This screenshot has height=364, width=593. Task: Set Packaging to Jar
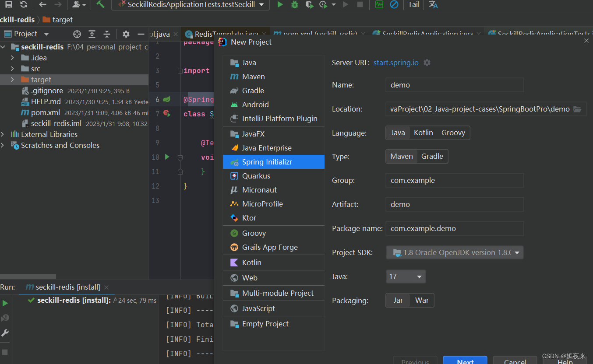coord(398,300)
